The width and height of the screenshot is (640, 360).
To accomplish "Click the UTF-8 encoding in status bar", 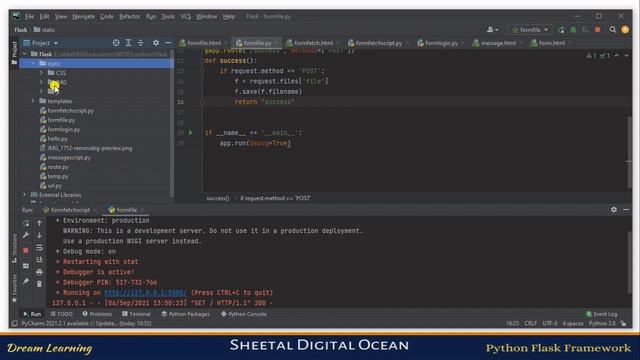I will click(550, 323).
